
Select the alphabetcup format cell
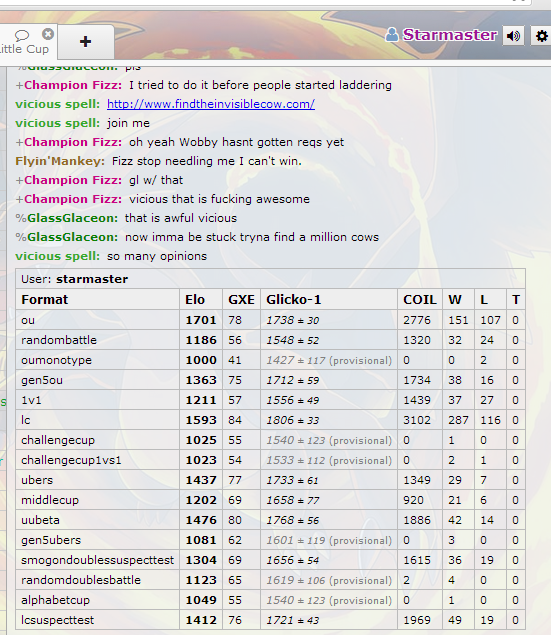coord(98,600)
